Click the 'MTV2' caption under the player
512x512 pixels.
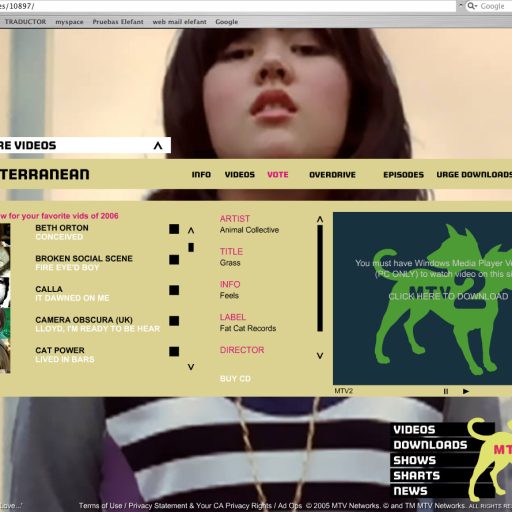pyautogui.click(x=344, y=391)
